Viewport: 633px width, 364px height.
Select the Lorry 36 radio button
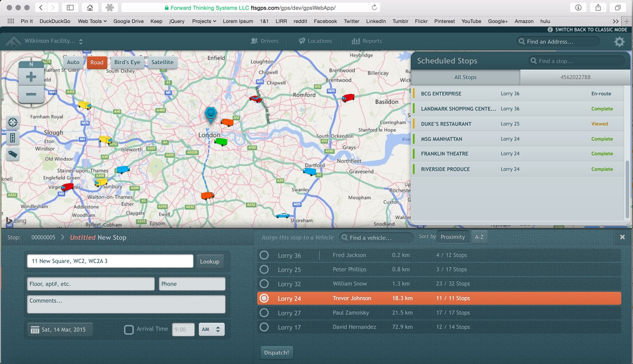click(x=264, y=255)
